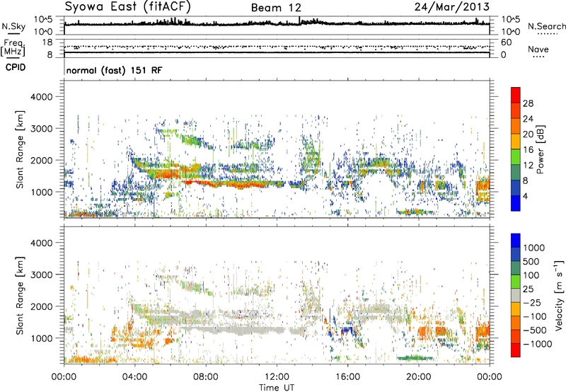
Task: Click the blue bottom of power color bar
Action: pyautogui.click(x=516, y=204)
